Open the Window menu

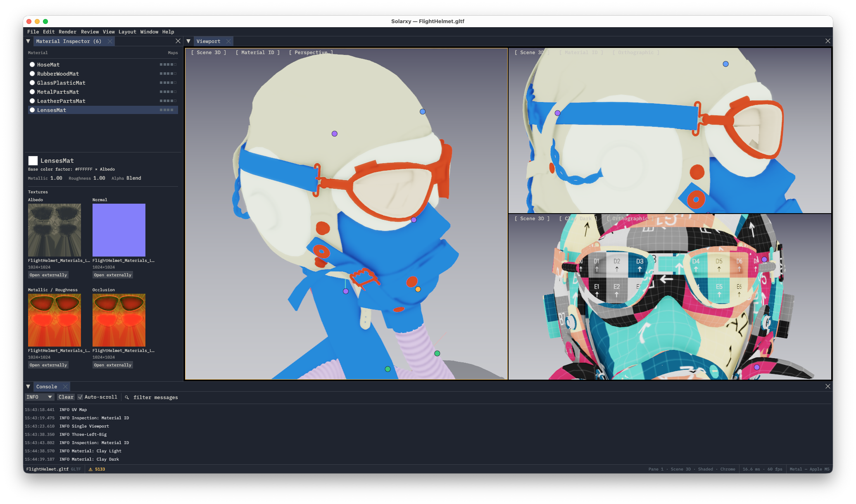[149, 32]
